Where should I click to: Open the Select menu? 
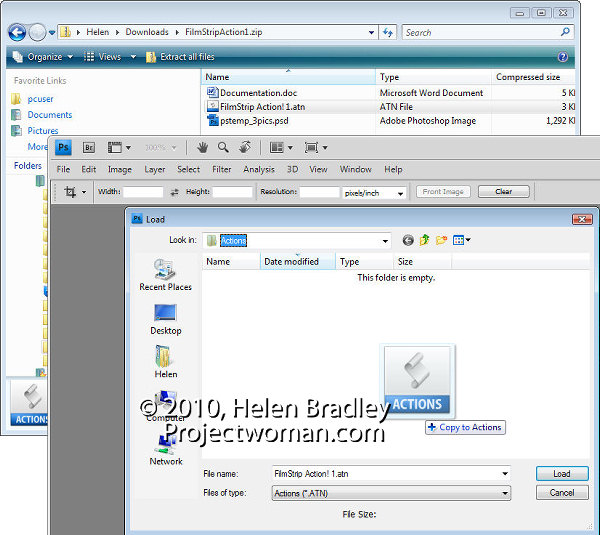[x=188, y=169]
